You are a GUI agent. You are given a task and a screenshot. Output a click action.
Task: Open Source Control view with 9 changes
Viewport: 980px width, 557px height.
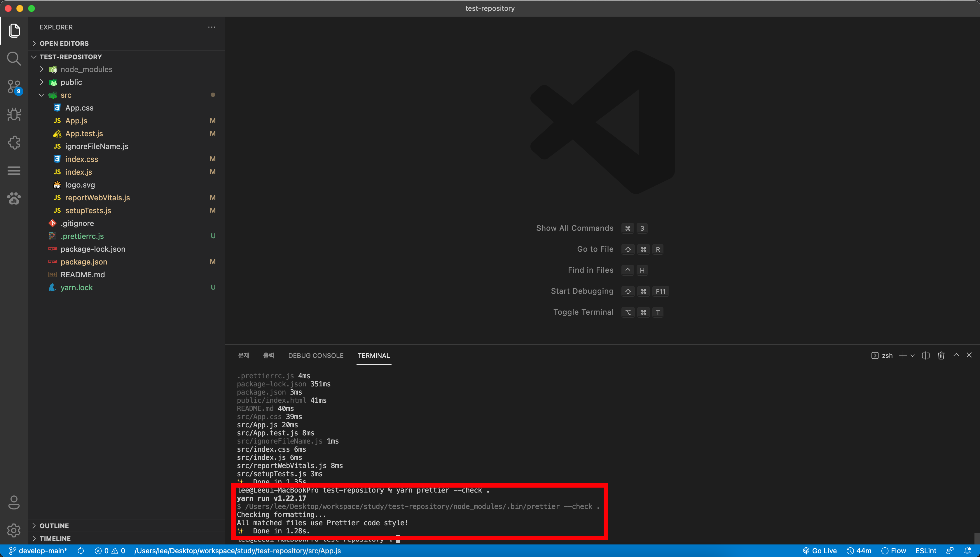pyautogui.click(x=14, y=87)
